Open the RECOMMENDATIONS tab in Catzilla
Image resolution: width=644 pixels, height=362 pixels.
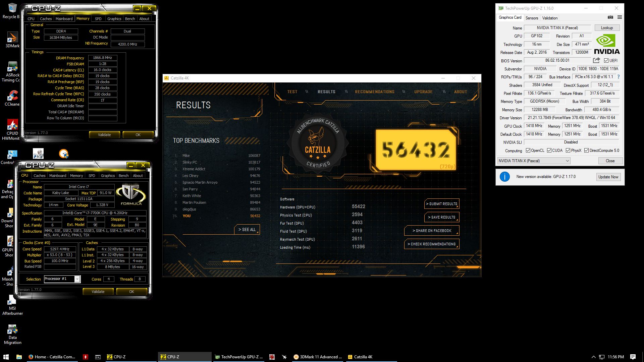point(375,92)
